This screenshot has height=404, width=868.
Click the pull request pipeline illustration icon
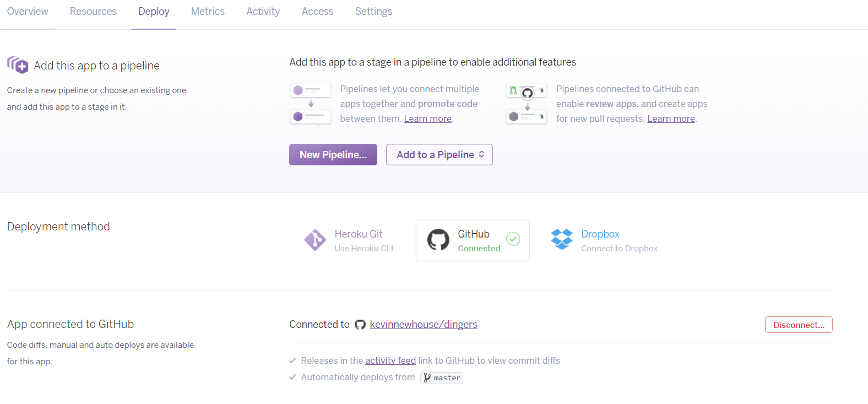[526, 104]
